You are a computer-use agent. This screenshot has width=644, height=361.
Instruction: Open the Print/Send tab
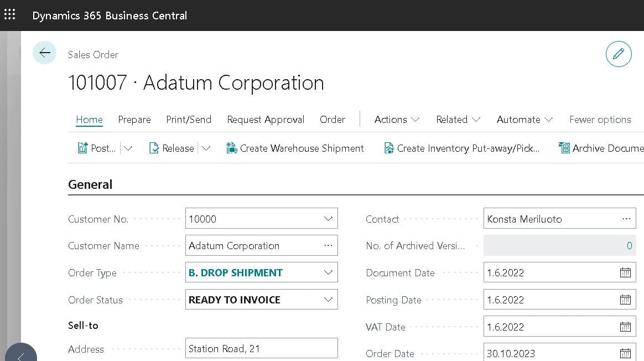189,120
